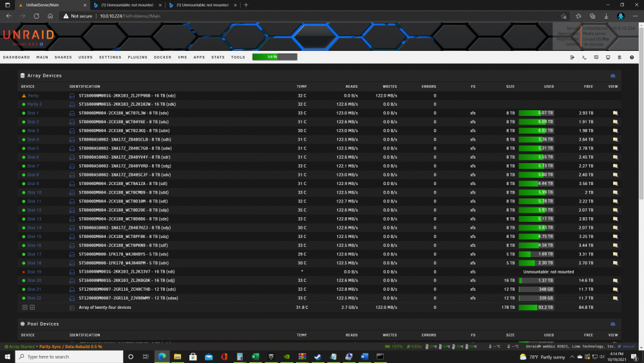Open the Plugins menu
The image size is (644, 363).
click(138, 57)
